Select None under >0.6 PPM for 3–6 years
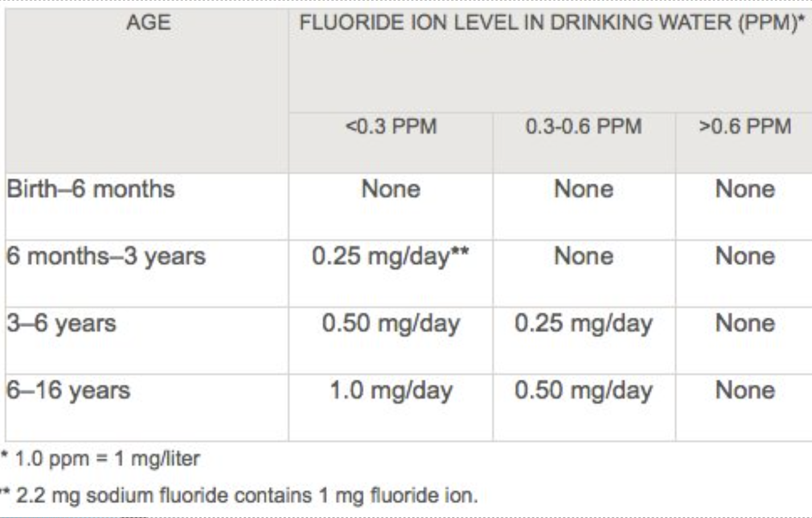The height and width of the screenshot is (518, 812). (x=745, y=324)
